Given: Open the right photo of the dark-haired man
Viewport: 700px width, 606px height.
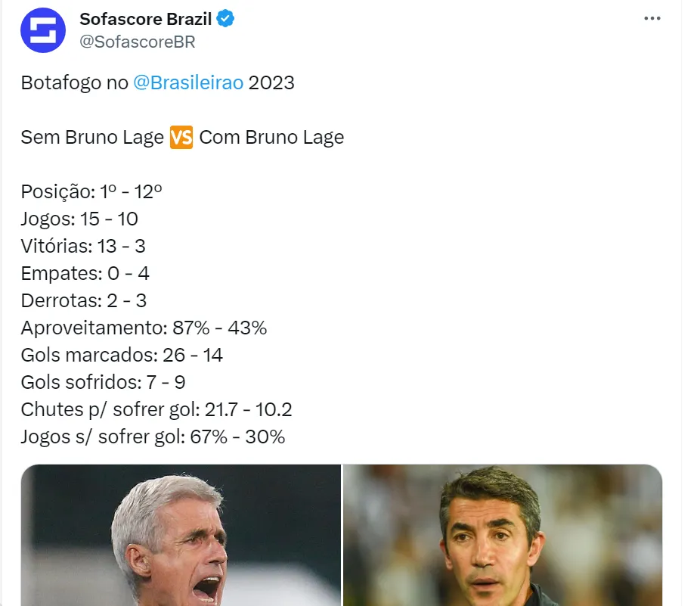Looking at the screenshot, I should point(503,535).
